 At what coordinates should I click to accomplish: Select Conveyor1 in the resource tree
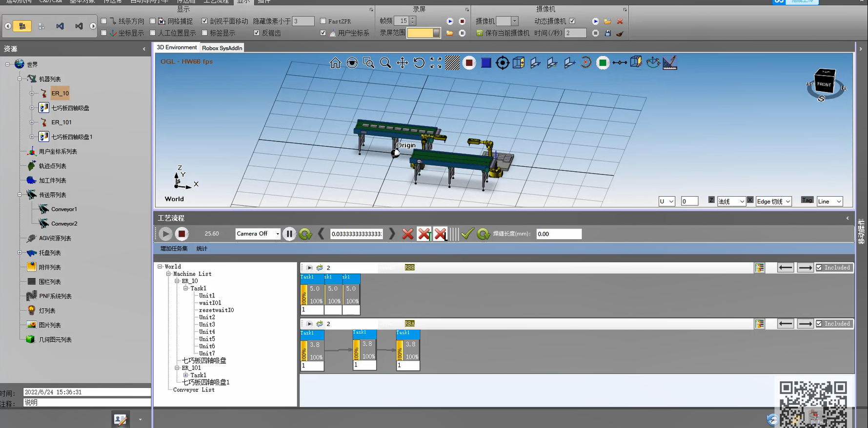(64, 209)
